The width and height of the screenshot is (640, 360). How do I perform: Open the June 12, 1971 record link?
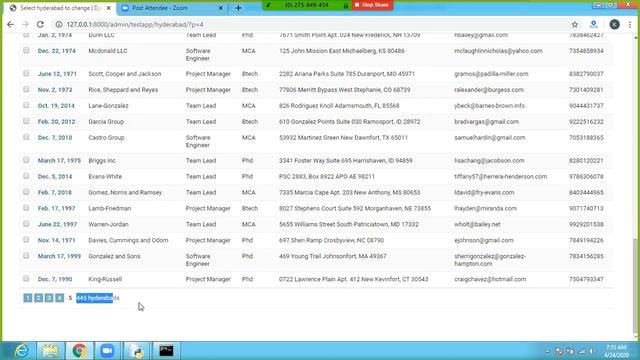coord(57,74)
